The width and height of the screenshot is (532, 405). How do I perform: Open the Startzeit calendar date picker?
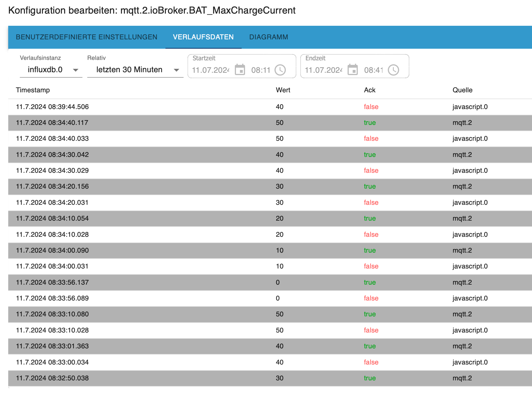click(x=240, y=70)
